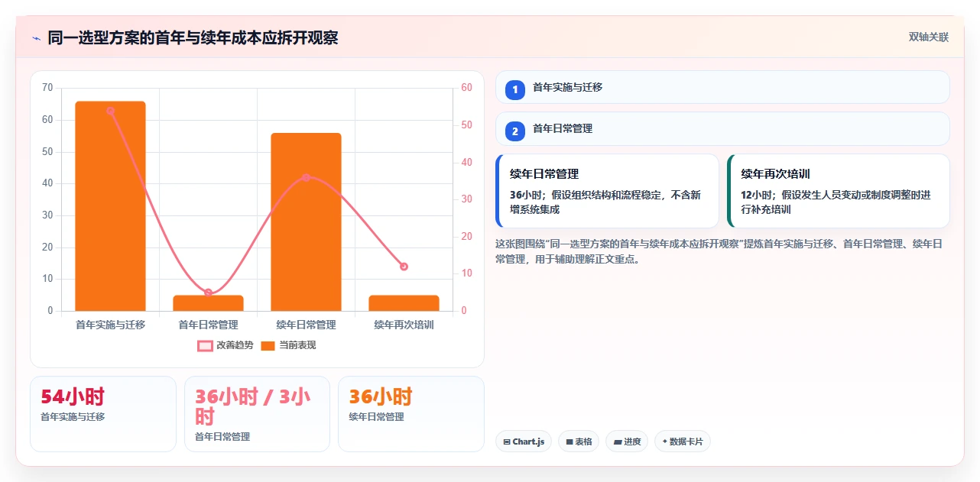Image resolution: width=980 pixels, height=482 pixels.
Task: Click the card text starting 12小时；假设发生人员变动
Action: pyautogui.click(x=836, y=202)
